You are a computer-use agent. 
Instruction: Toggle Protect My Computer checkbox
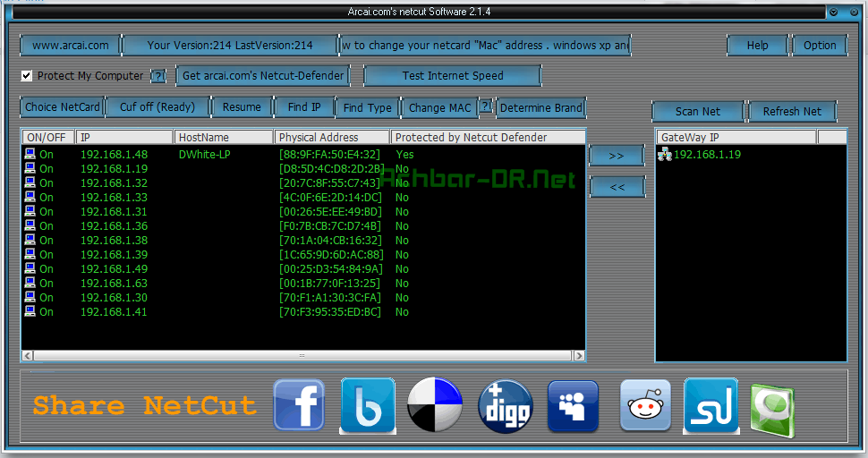point(27,76)
